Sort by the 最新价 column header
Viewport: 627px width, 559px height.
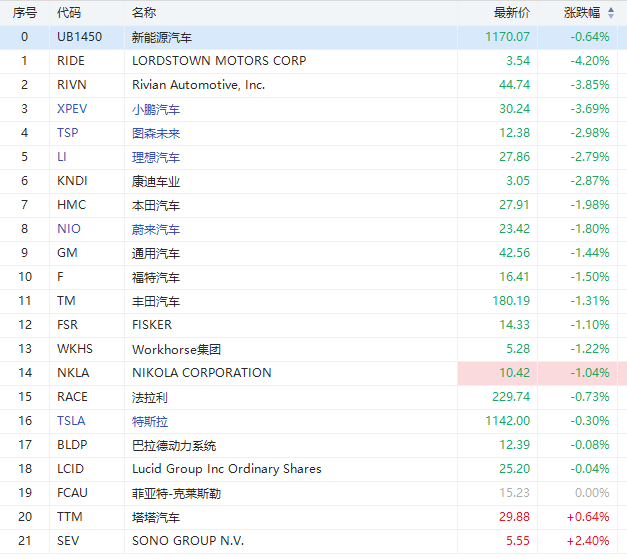click(511, 13)
